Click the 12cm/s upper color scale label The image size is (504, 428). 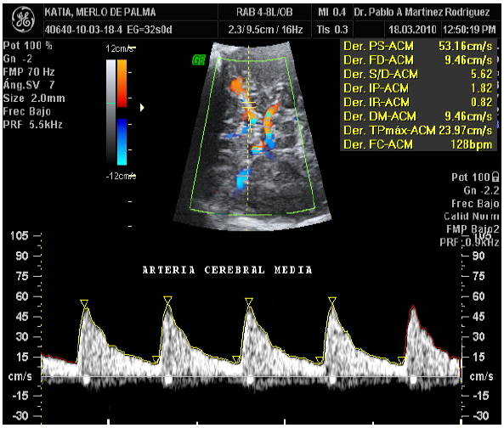(x=120, y=48)
